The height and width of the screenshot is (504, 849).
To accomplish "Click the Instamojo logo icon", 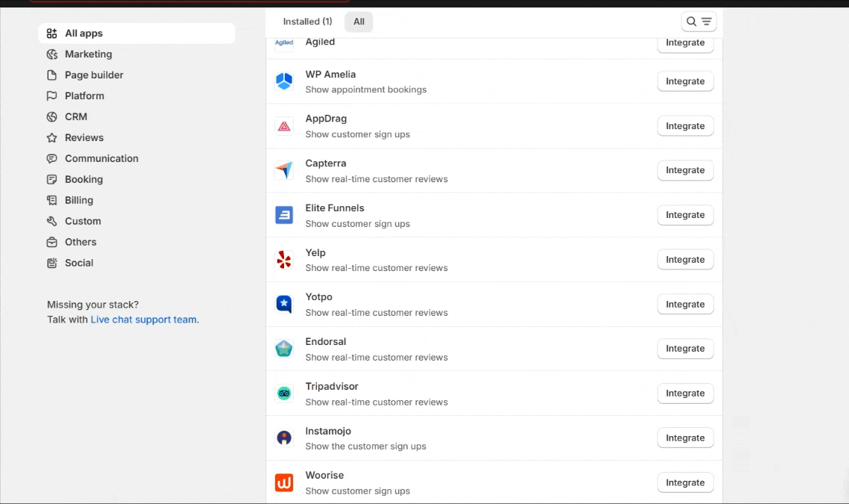I will (284, 438).
